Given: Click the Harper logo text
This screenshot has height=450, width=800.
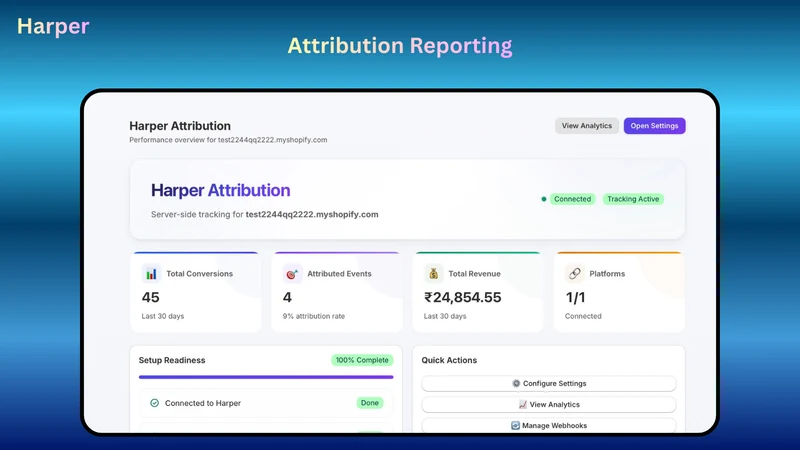Looking at the screenshot, I should pos(53,27).
